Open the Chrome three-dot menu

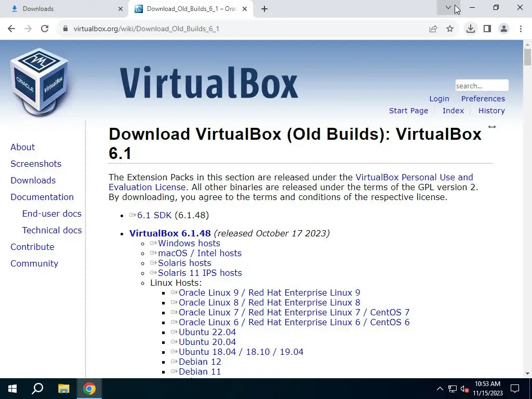(521, 29)
